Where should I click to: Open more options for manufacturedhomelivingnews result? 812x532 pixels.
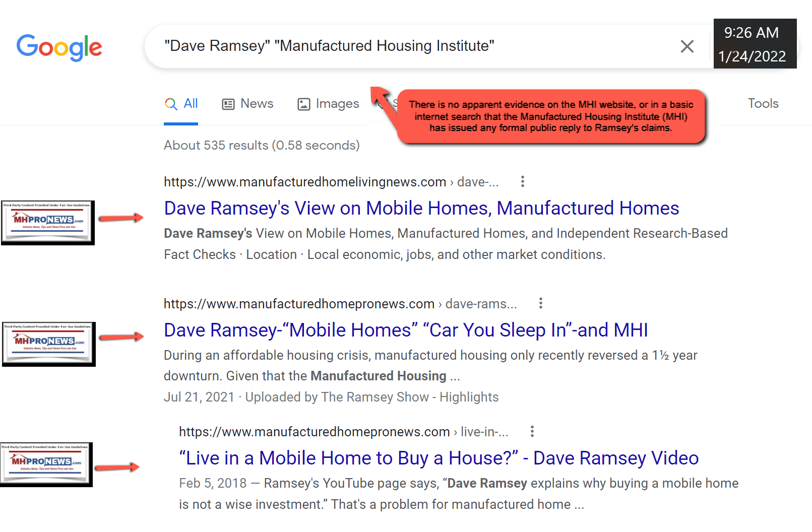(x=523, y=181)
